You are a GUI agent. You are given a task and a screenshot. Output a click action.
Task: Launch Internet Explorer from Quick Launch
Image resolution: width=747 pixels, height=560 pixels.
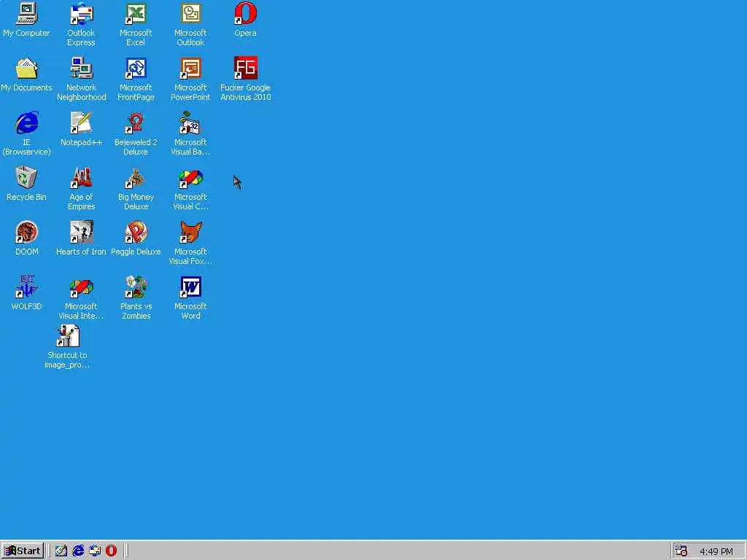pyautogui.click(x=78, y=551)
